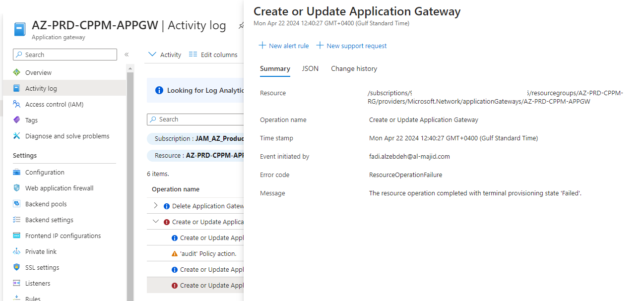
Task: Click the Backend pools icon
Action: pyautogui.click(x=17, y=204)
